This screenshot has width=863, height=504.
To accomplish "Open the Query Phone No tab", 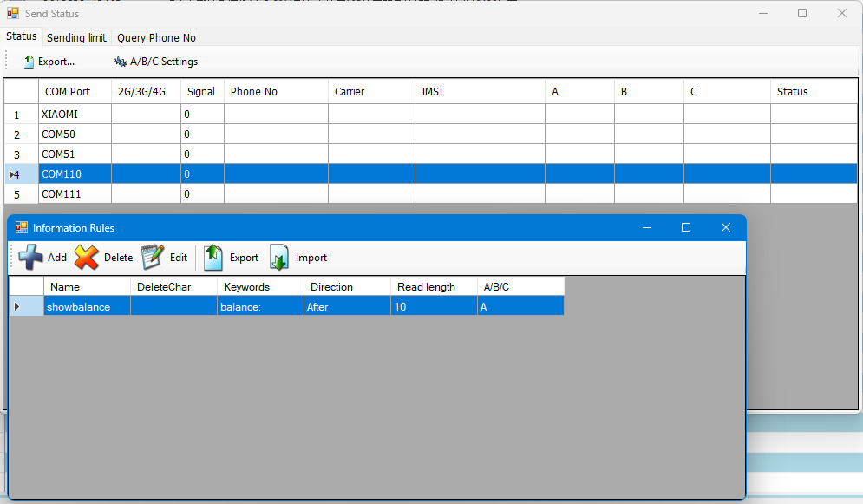I will 155,37.
